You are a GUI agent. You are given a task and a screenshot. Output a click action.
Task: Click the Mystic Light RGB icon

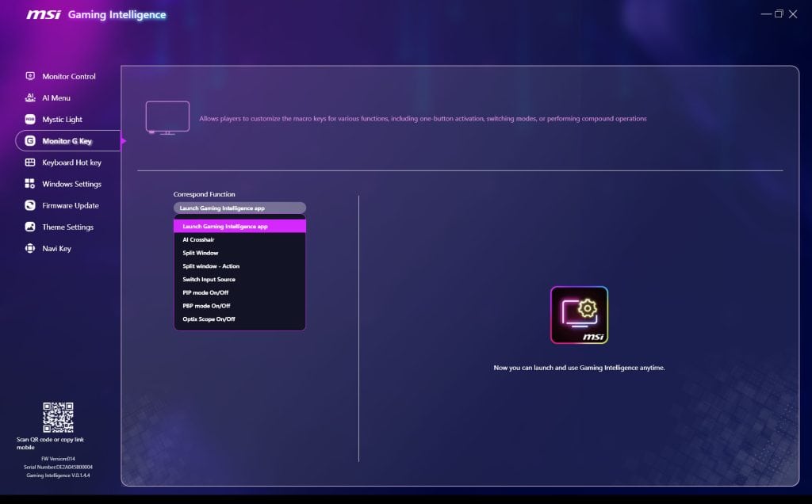pyautogui.click(x=30, y=119)
